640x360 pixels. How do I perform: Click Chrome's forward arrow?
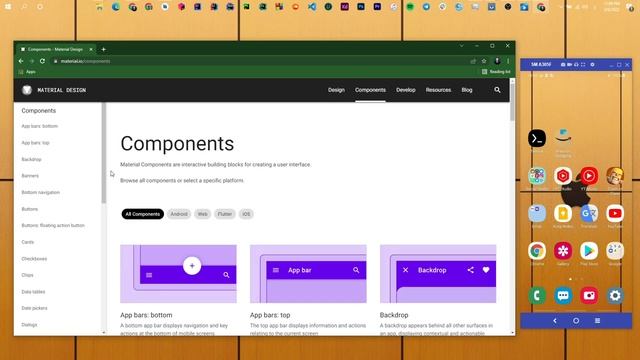tap(32, 61)
